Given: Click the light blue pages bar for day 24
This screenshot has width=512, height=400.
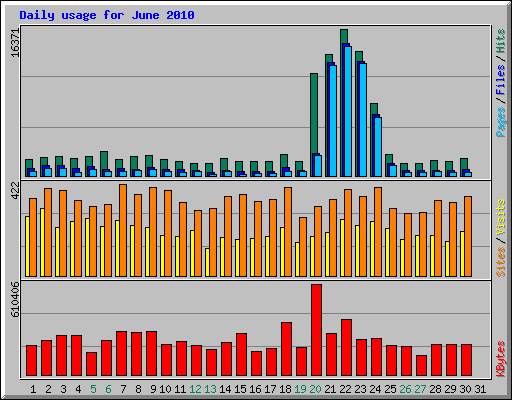Looking at the screenshot, I should (x=378, y=147).
